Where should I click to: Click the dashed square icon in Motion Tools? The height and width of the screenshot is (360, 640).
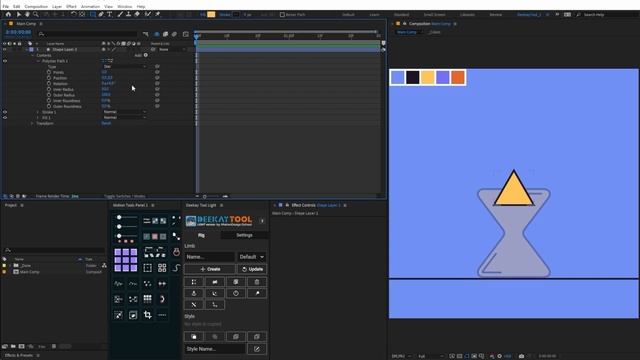pos(147,268)
